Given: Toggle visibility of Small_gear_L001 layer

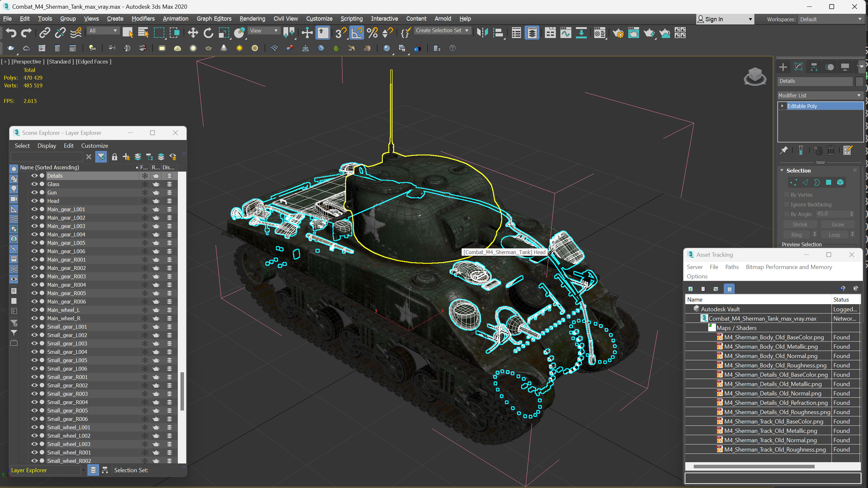Looking at the screenshot, I should click(34, 326).
